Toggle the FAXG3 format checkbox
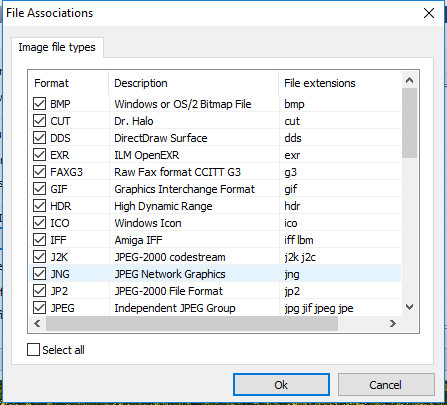Image resolution: width=447 pixels, height=405 pixels. click(x=39, y=172)
